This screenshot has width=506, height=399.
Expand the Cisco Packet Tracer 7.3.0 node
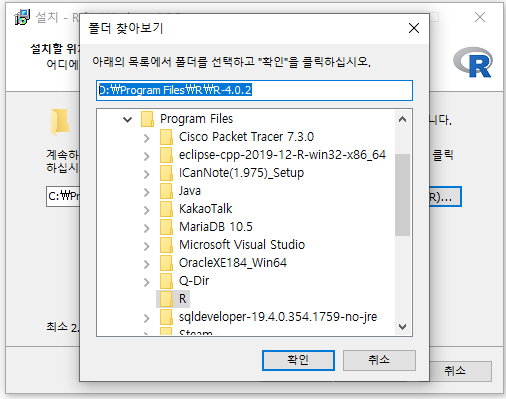tap(146, 138)
